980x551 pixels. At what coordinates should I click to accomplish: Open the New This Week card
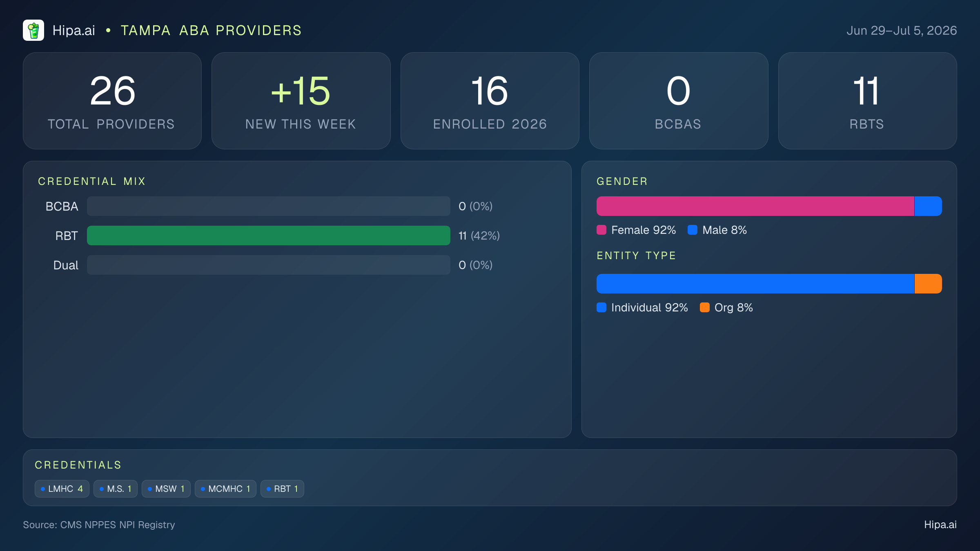pyautogui.click(x=301, y=101)
